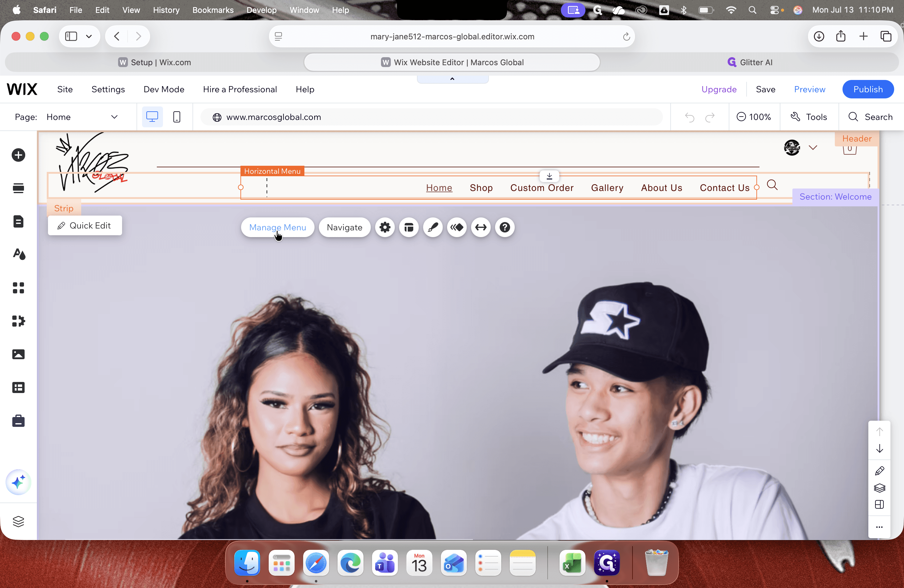Click the Stretch double-arrow icon
Image resolution: width=904 pixels, height=588 pixels.
pyautogui.click(x=481, y=228)
